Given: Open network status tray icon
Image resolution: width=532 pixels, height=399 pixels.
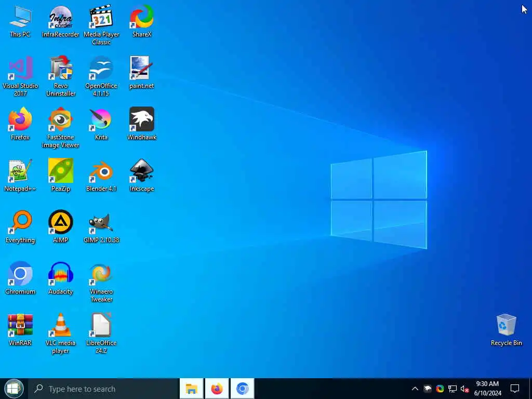Looking at the screenshot, I should pos(453,389).
